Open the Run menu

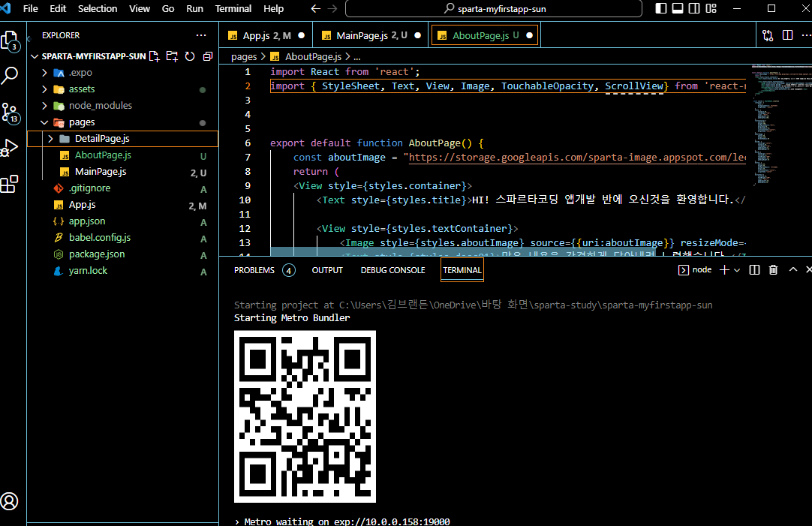194,9
